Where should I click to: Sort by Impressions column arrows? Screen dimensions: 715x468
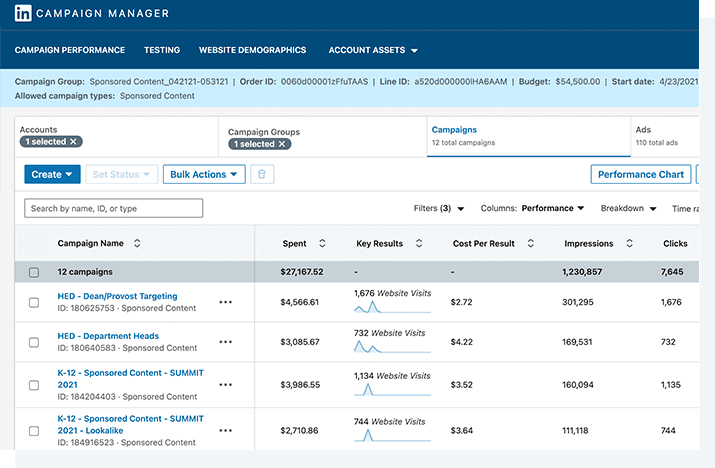coord(629,244)
